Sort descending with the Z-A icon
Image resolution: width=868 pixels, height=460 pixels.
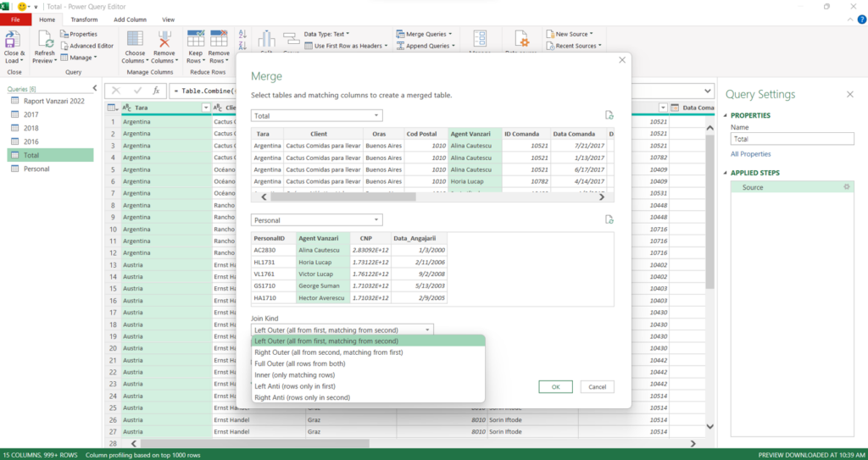click(x=242, y=46)
